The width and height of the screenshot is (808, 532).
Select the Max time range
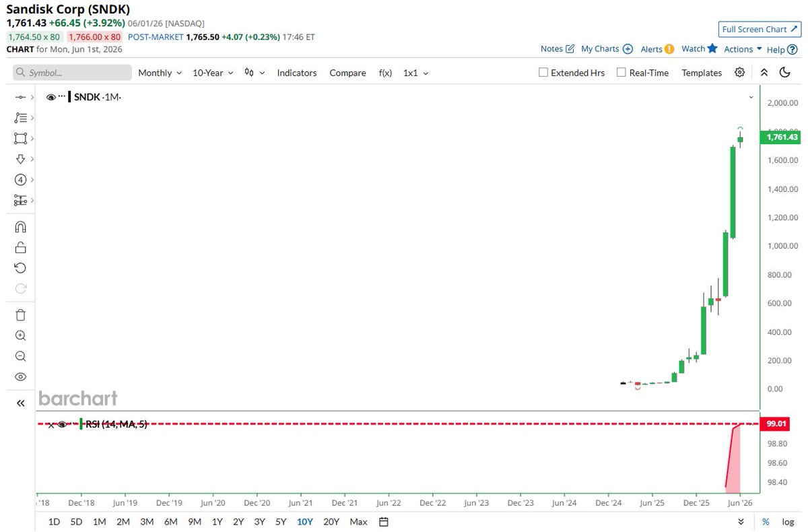[359, 522]
